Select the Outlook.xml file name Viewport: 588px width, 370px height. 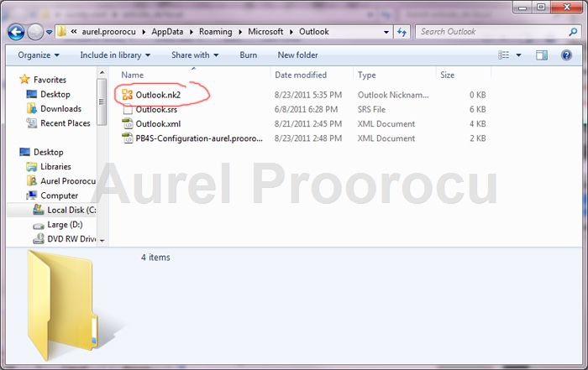(x=158, y=124)
